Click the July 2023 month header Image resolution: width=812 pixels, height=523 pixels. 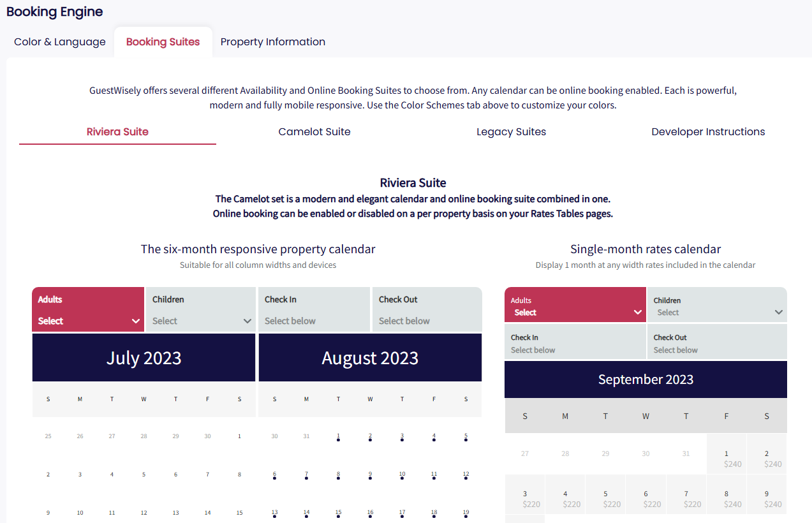[x=144, y=358]
